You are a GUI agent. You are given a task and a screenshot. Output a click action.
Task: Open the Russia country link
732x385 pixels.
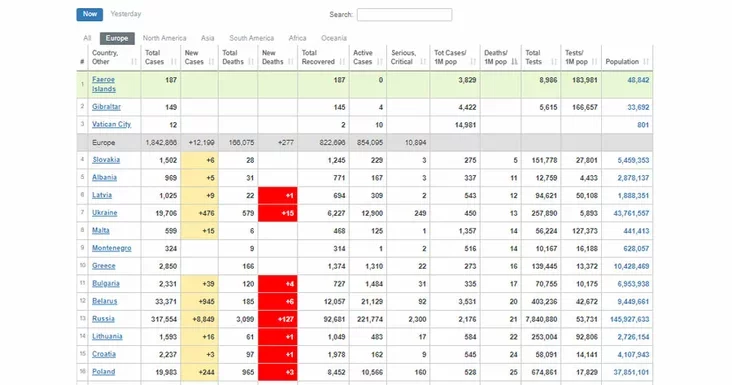click(103, 320)
